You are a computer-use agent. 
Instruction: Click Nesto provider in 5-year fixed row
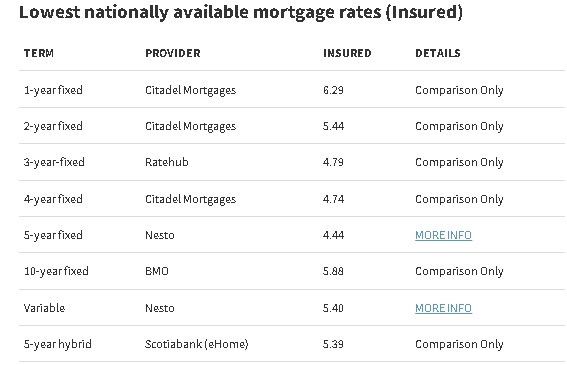[160, 235]
